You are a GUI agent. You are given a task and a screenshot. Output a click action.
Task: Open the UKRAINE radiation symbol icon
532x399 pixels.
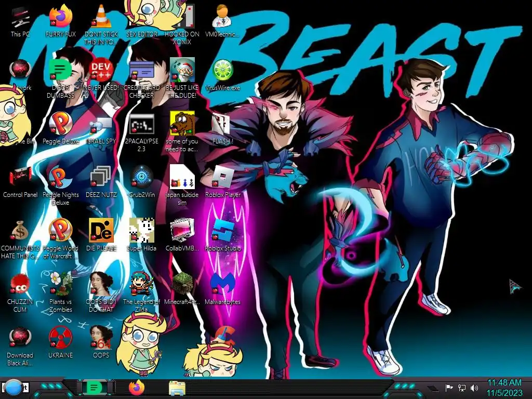pyautogui.click(x=60, y=342)
